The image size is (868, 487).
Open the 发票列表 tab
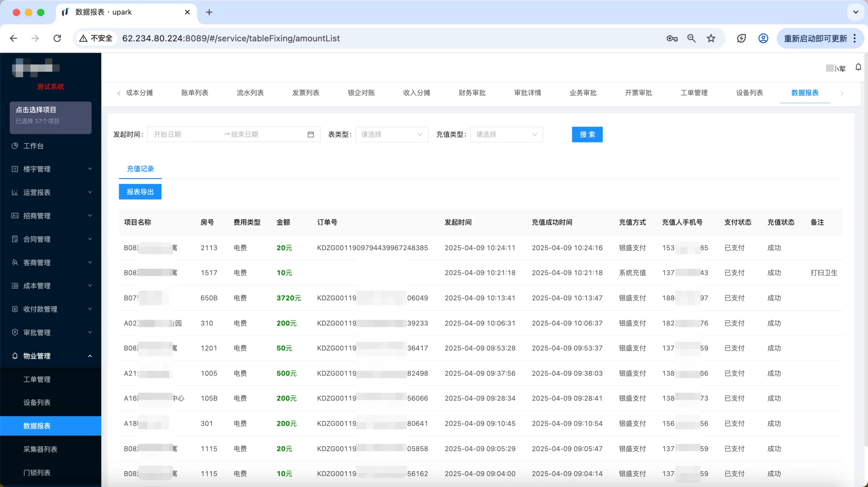click(305, 93)
